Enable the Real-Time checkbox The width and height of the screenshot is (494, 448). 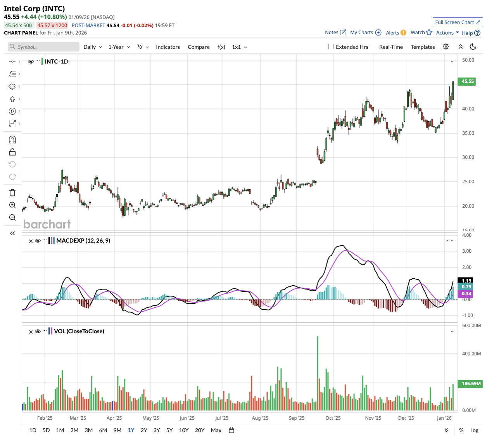[375, 47]
